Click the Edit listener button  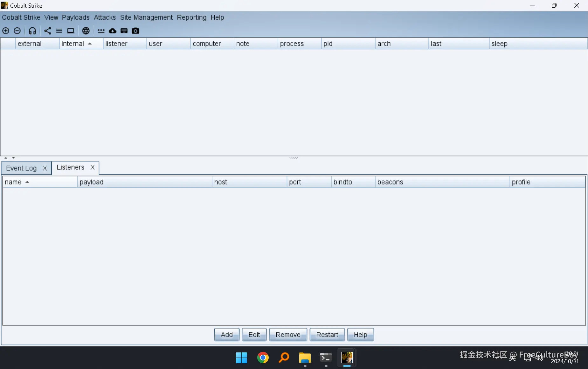(x=254, y=335)
